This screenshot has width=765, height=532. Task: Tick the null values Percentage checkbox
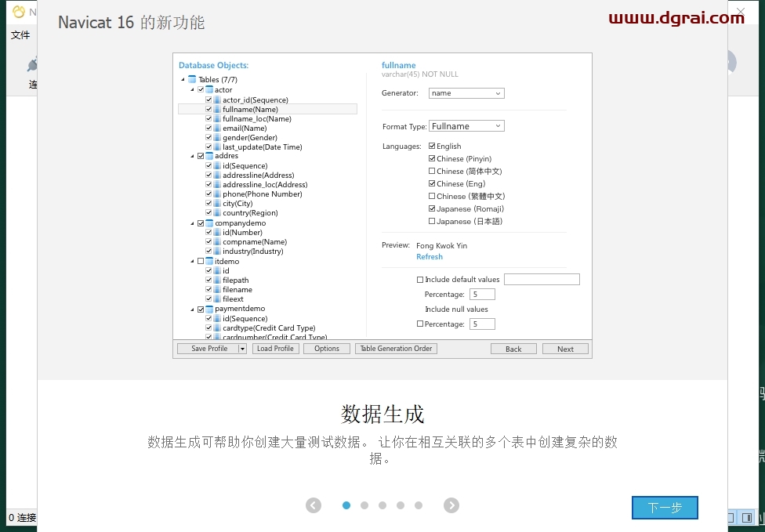420,324
